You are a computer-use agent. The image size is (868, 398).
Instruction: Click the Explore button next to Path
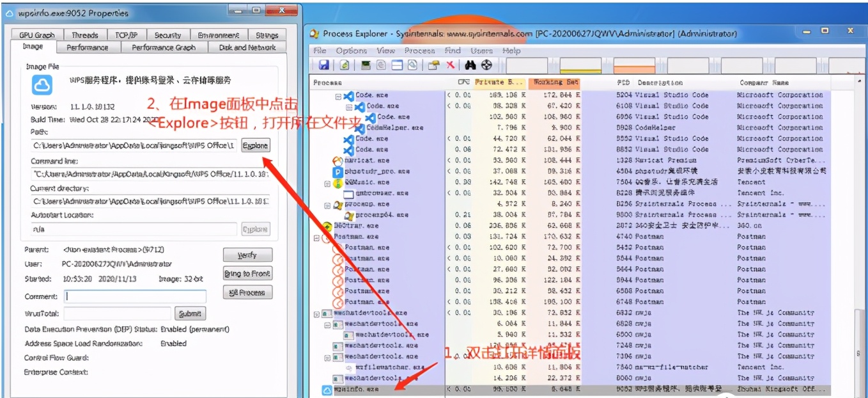click(255, 146)
